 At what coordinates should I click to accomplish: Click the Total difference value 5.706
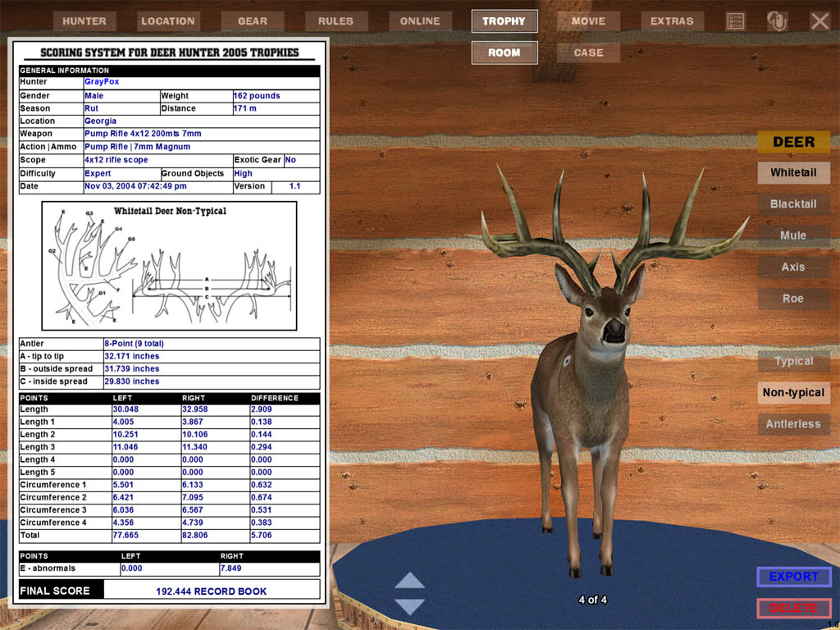[262, 535]
